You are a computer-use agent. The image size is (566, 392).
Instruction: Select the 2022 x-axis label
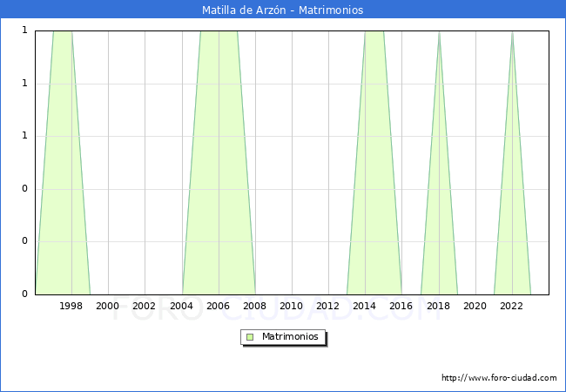click(511, 306)
